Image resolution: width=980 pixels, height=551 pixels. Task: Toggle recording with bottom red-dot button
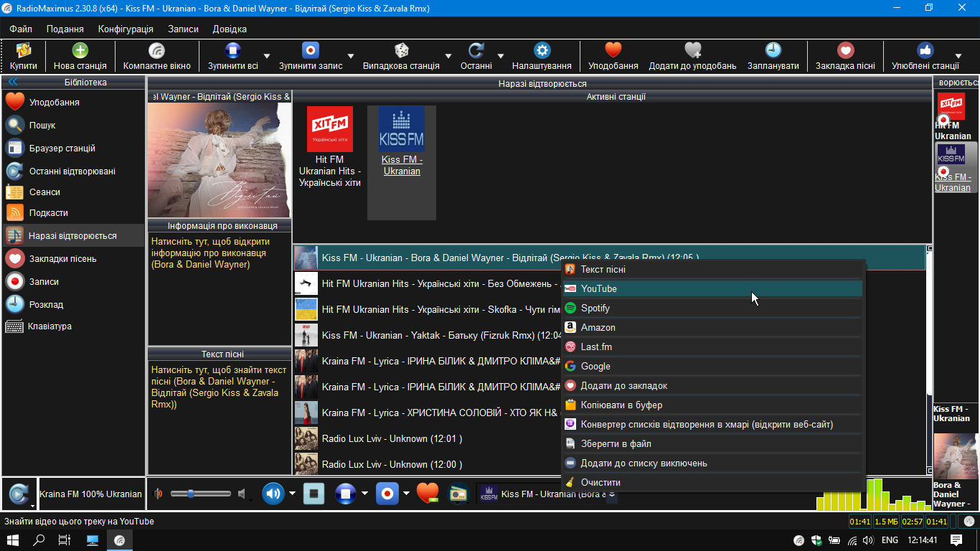click(387, 494)
